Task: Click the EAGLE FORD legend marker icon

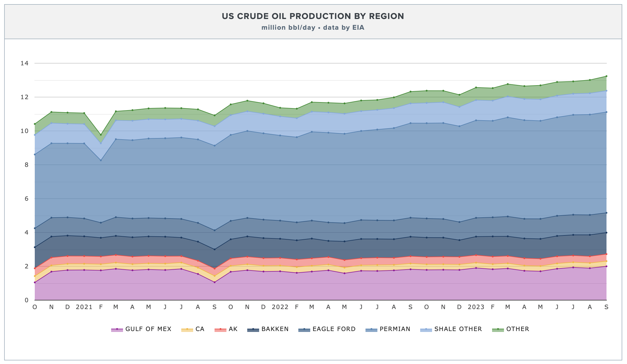Action: (x=304, y=329)
